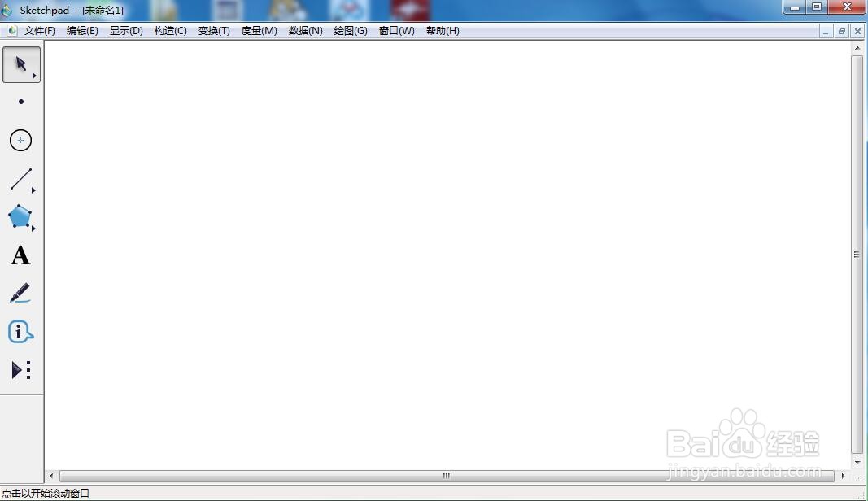Click the horizontal scrollbar left arrow
868x501 pixels.
tap(51, 476)
